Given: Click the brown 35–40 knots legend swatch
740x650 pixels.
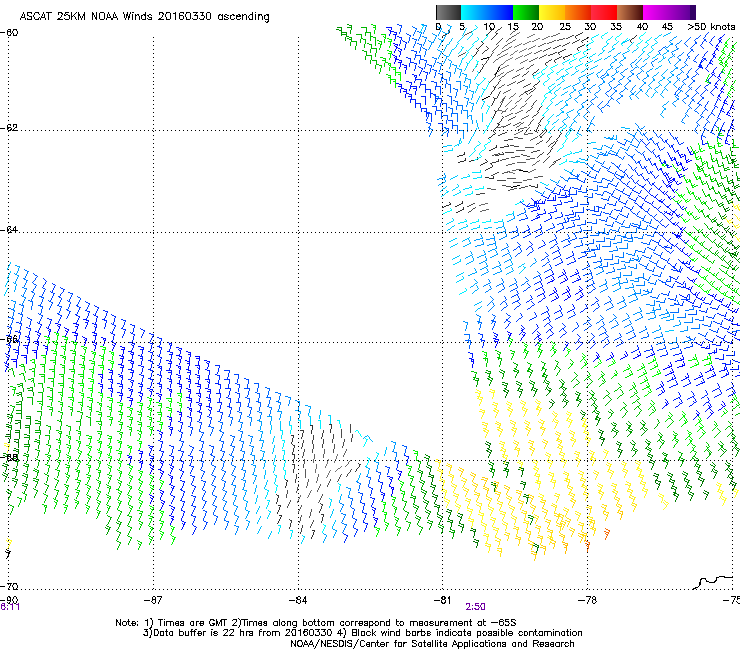Looking at the screenshot, I should (x=630, y=12).
